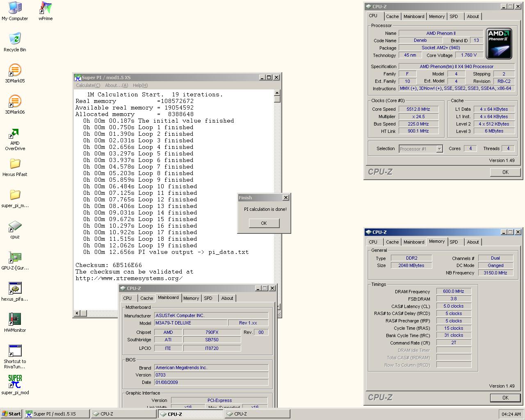Click the Core Voltage 1.760 V value
Image resolution: width=525 pixels, height=420 pixels.
468,55
